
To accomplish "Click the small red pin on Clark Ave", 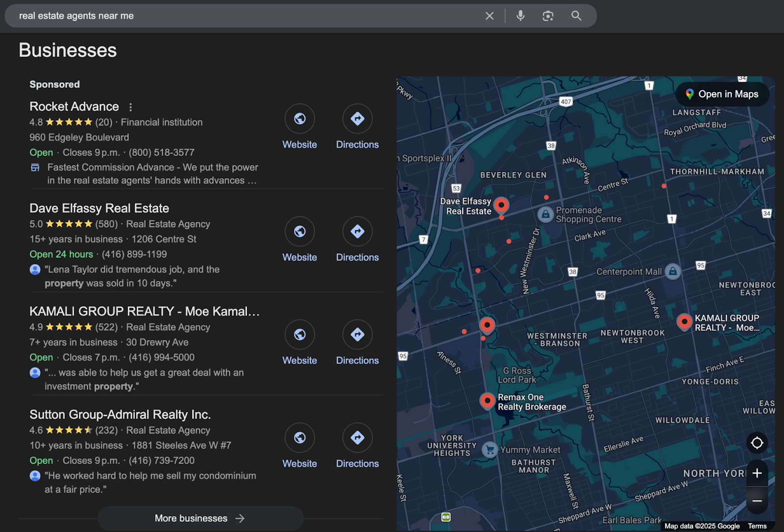I will pyautogui.click(x=509, y=241).
